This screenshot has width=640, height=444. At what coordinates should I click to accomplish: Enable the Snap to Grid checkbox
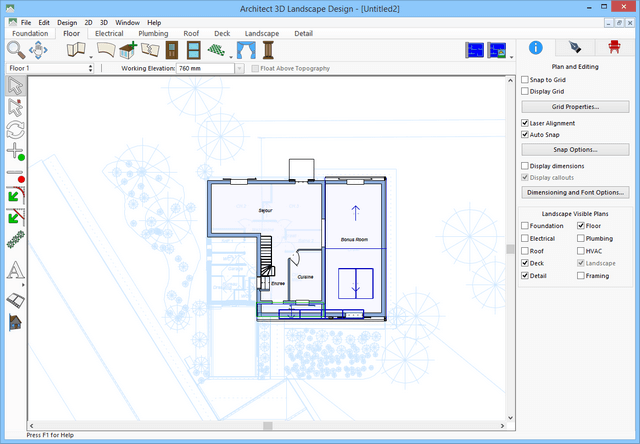coord(526,79)
